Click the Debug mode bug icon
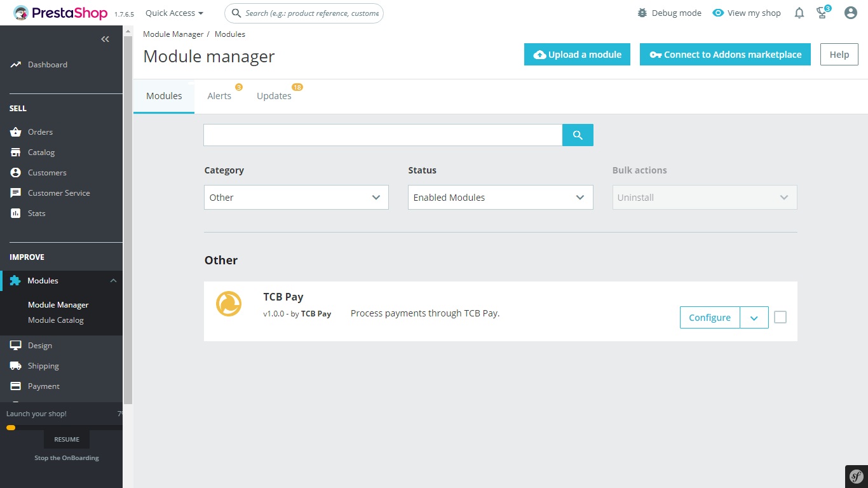The height and width of the screenshot is (488, 868). pos(642,13)
